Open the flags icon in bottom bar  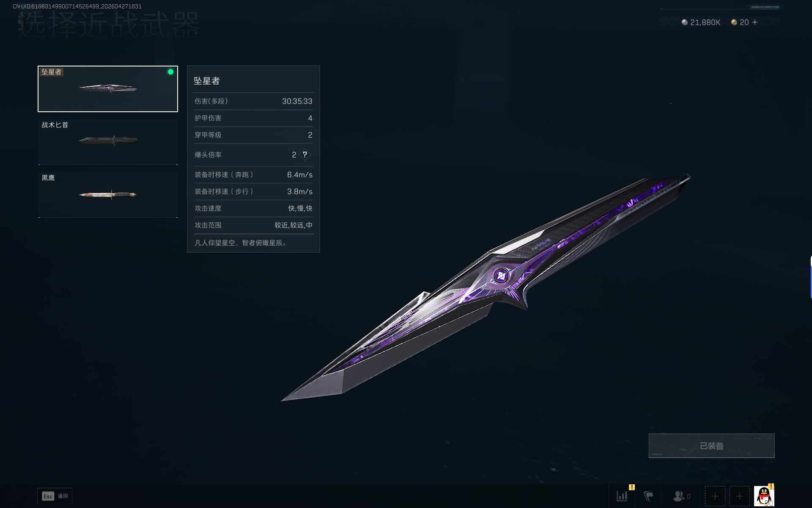pyautogui.click(x=648, y=496)
